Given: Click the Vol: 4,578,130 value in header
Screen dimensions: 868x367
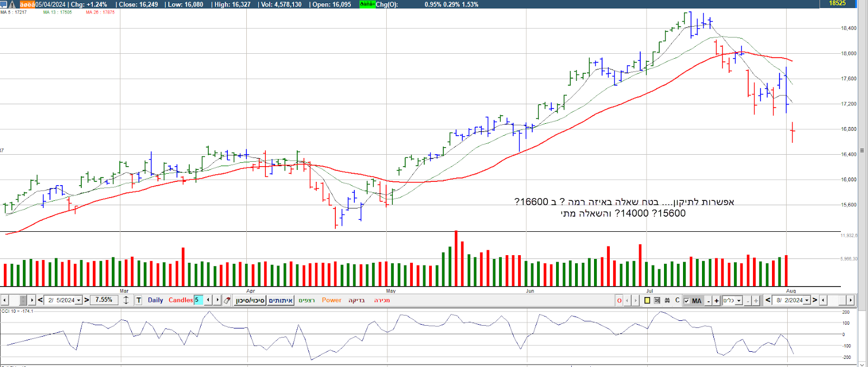Looking at the screenshot, I should click(x=281, y=4).
